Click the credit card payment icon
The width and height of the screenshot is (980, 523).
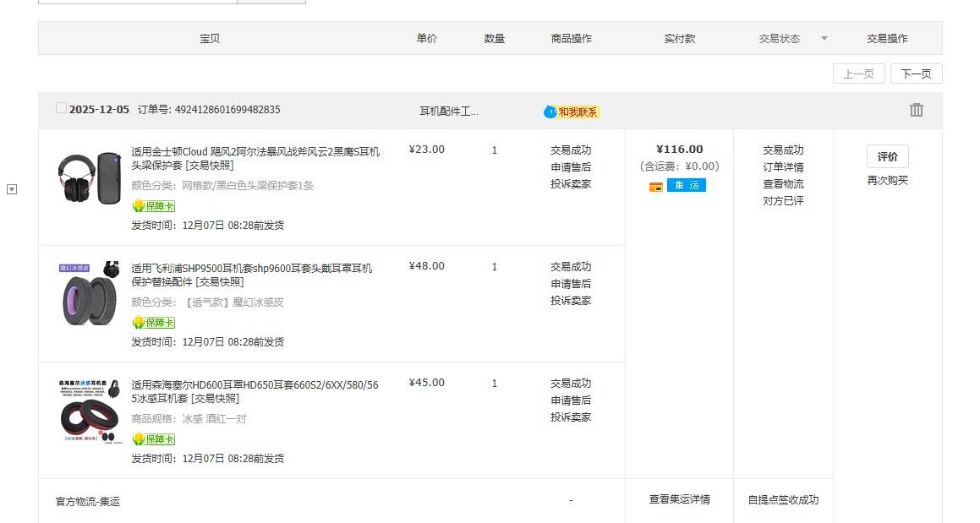655,186
